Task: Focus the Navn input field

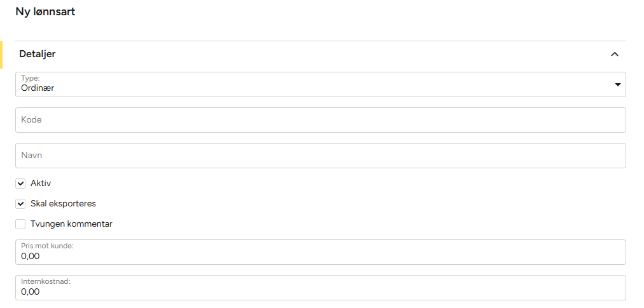Action: pos(320,155)
